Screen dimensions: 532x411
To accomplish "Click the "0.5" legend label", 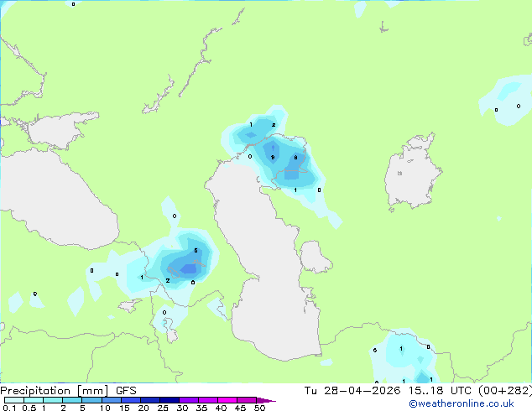I will coord(29,408).
